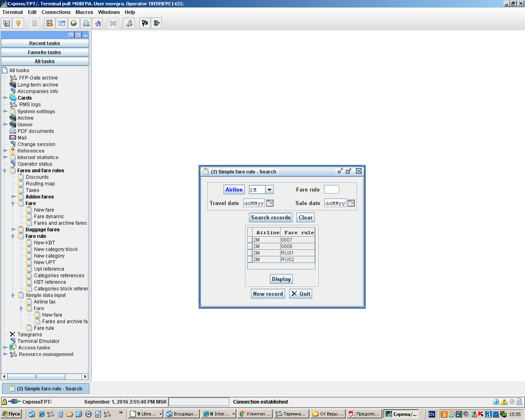This screenshot has width=525, height=420.
Task: Select the row selector for fare rule 0007
Action: 250,240
